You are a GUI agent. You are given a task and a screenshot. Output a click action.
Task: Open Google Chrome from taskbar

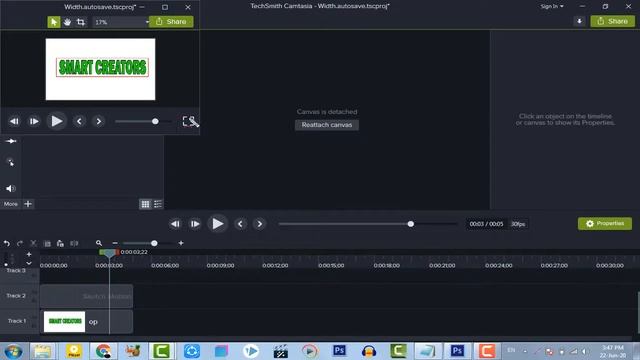click(x=103, y=351)
